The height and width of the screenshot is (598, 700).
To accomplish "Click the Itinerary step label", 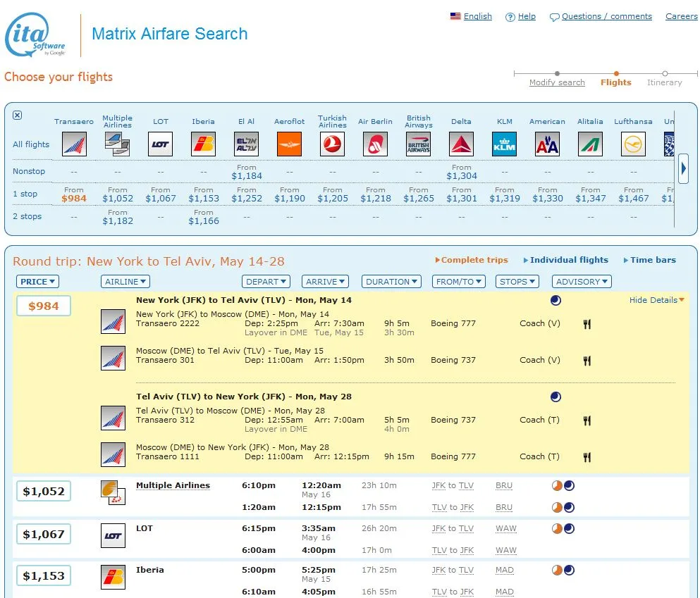I will point(664,82).
